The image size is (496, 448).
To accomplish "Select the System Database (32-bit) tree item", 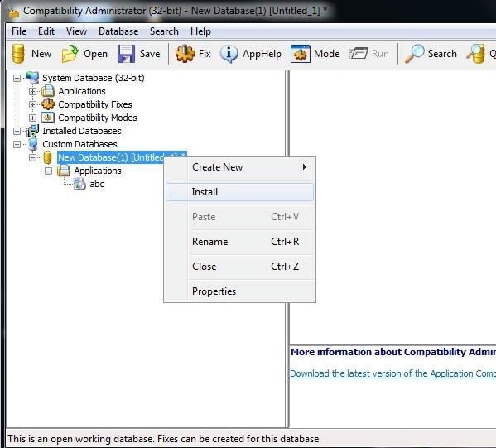I will pos(94,78).
